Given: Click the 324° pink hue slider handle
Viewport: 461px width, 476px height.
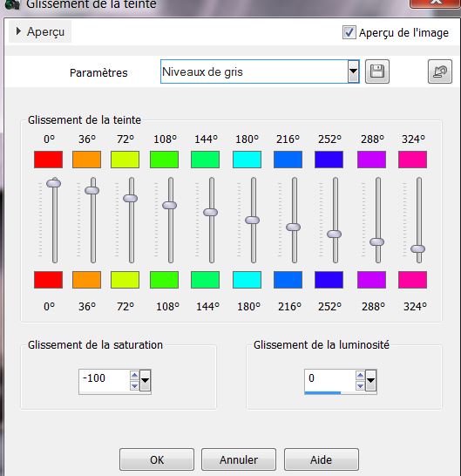Looking at the screenshot, I should [x=418, y=249].
